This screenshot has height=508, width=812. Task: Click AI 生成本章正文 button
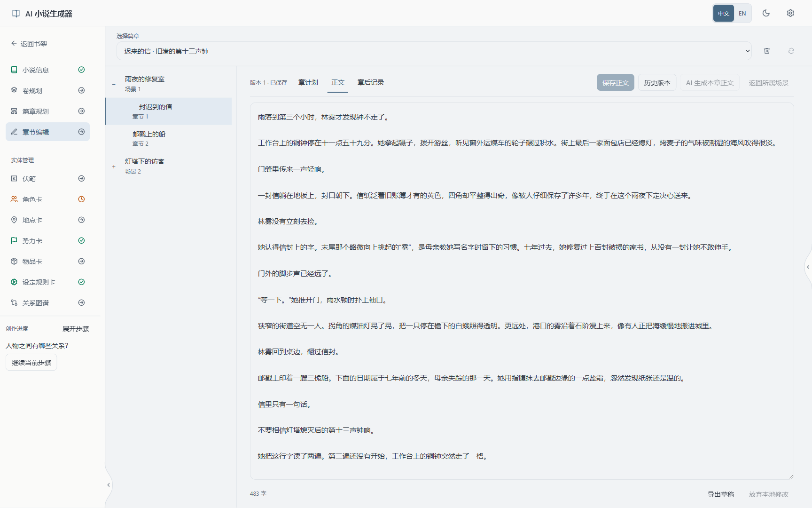[710, 83]
